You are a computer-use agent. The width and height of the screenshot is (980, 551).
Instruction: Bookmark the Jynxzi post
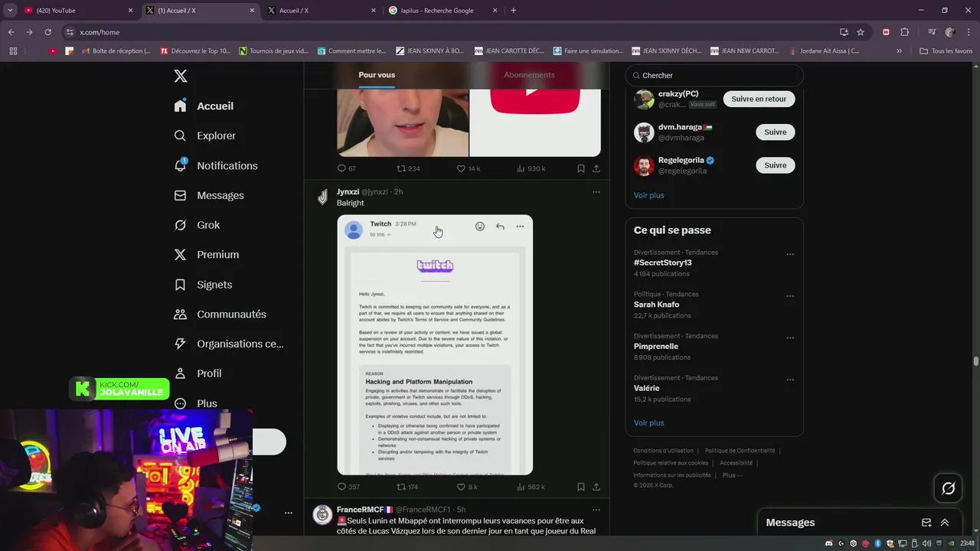(x=581, y=487)
